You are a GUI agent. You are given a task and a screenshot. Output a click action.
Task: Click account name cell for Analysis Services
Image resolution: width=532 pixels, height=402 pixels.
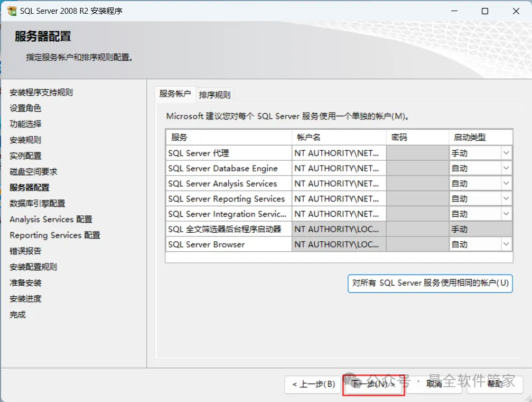(339, 184)
